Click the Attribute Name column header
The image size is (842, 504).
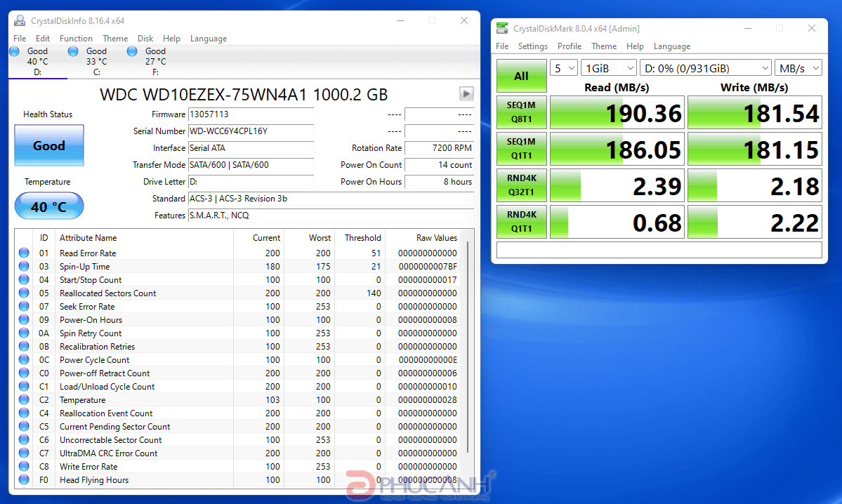tap(144, 238)
